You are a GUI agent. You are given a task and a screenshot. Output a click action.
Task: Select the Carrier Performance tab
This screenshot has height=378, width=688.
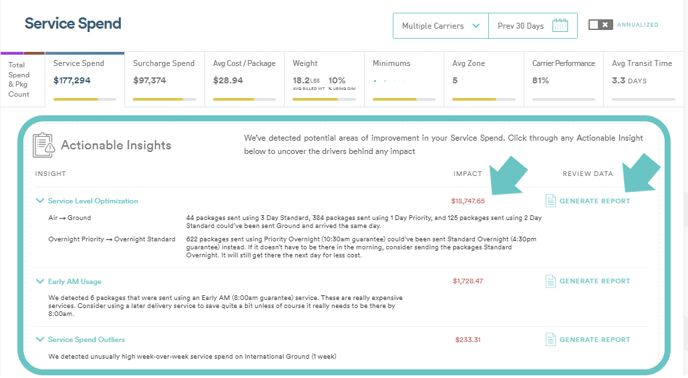[563, 80]
